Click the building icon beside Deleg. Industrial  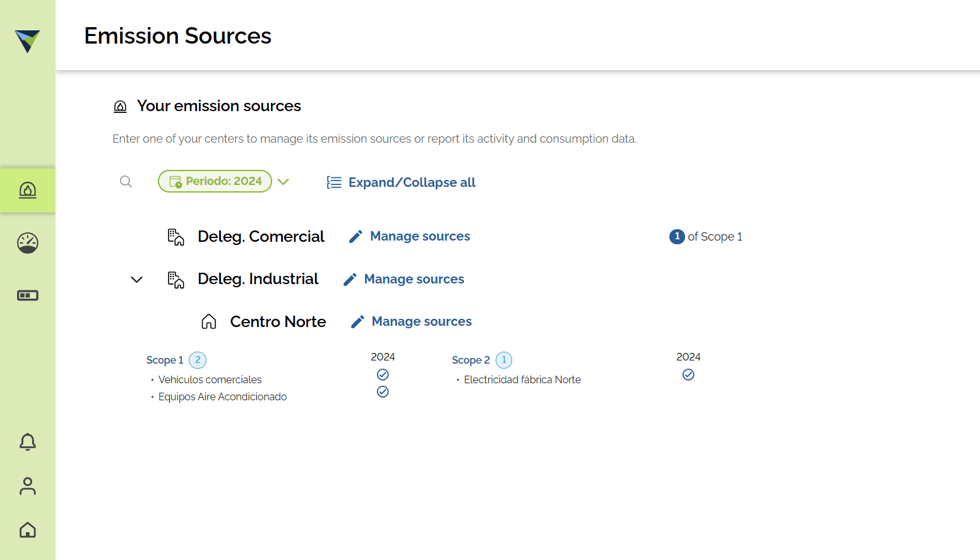176,280
